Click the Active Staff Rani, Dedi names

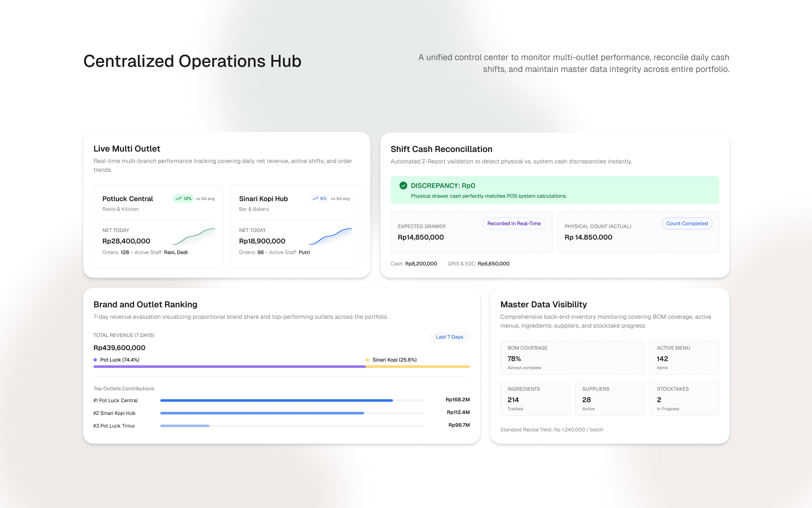pos(176,252)
